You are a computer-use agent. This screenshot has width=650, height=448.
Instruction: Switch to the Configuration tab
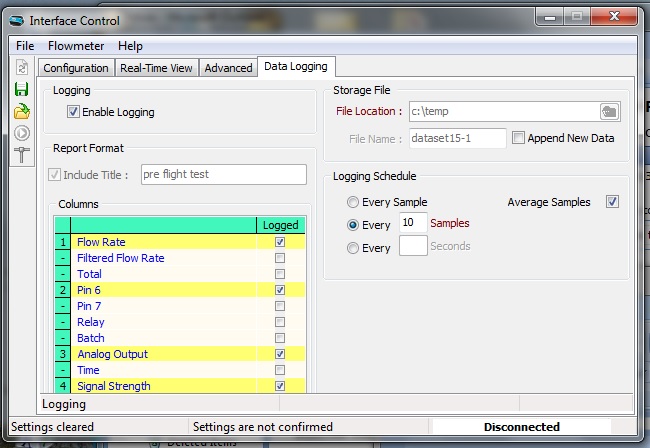[x=75, y=68]
